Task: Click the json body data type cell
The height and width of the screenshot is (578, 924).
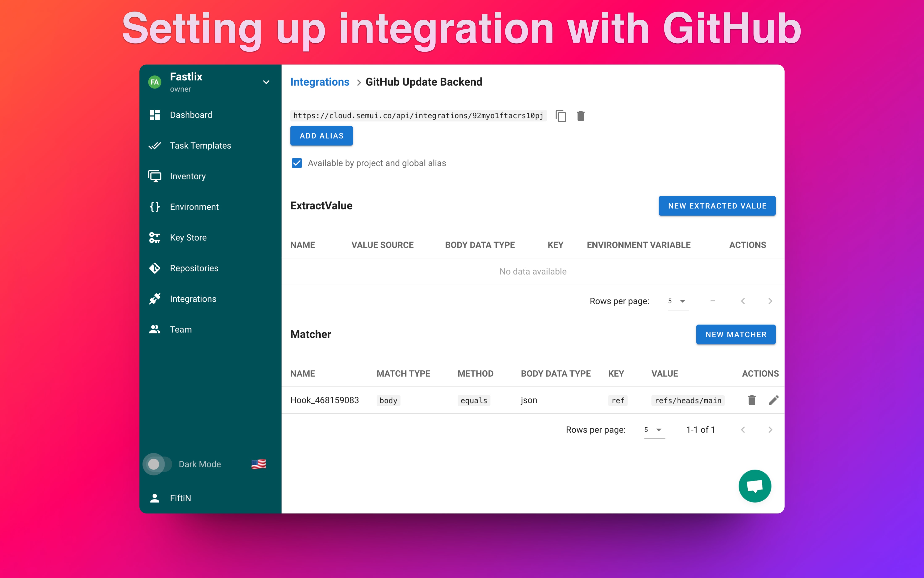Action: click(529, 400)
